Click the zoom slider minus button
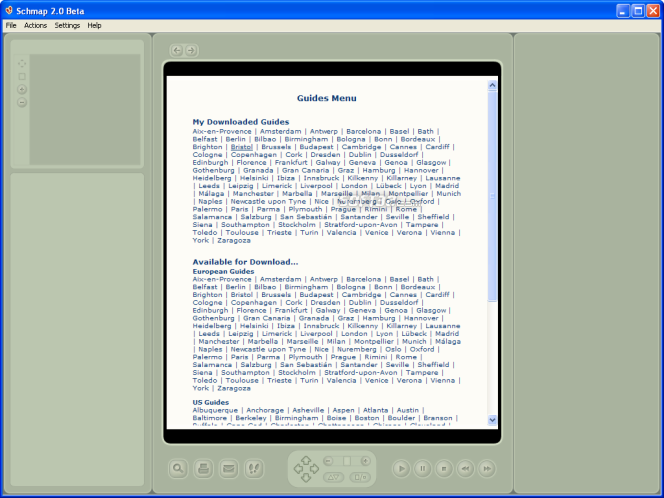 coord(328,461)
